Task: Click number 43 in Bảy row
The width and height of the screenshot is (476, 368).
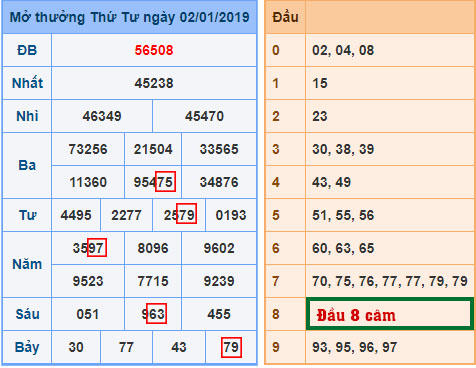Action: 179,347
